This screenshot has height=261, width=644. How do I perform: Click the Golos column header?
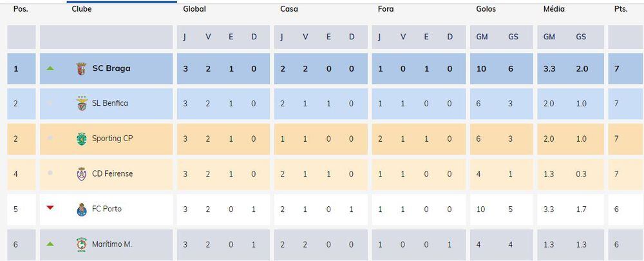(x=486, y=9)
